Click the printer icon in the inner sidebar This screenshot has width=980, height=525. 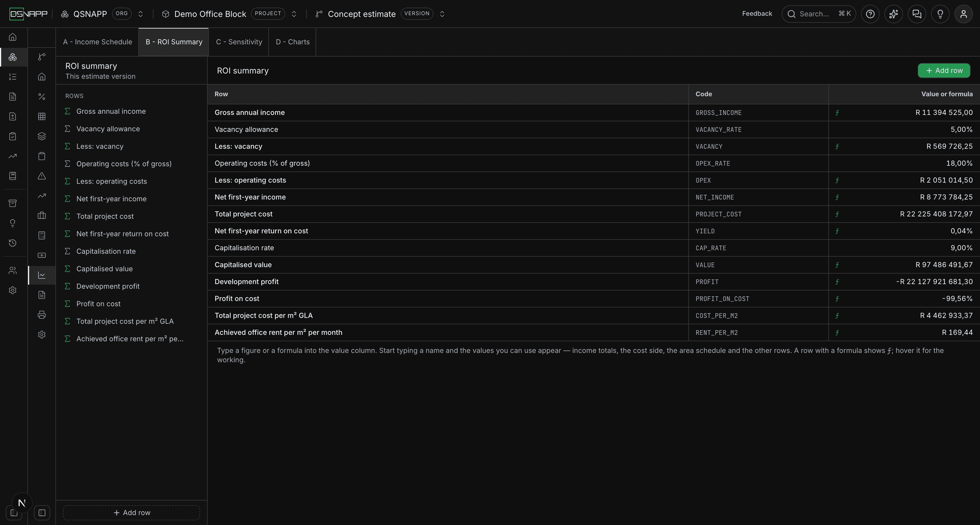[42, 315]
